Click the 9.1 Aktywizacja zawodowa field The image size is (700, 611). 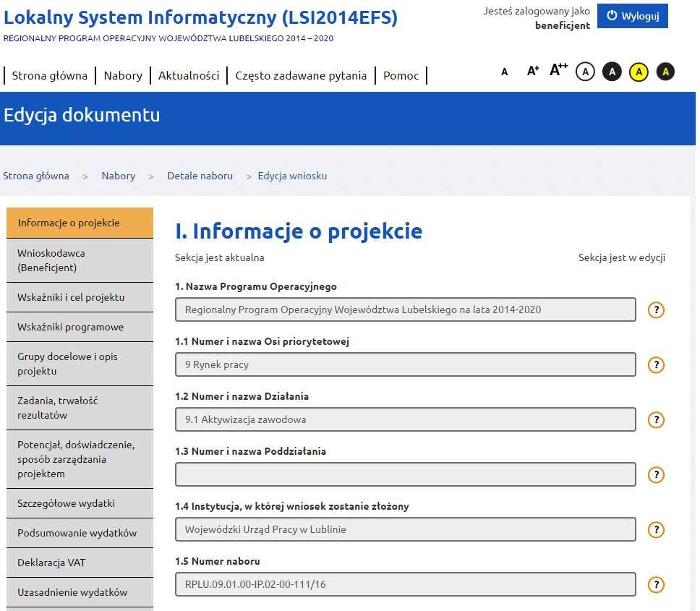pyautogui.click(x=406, y=419)
